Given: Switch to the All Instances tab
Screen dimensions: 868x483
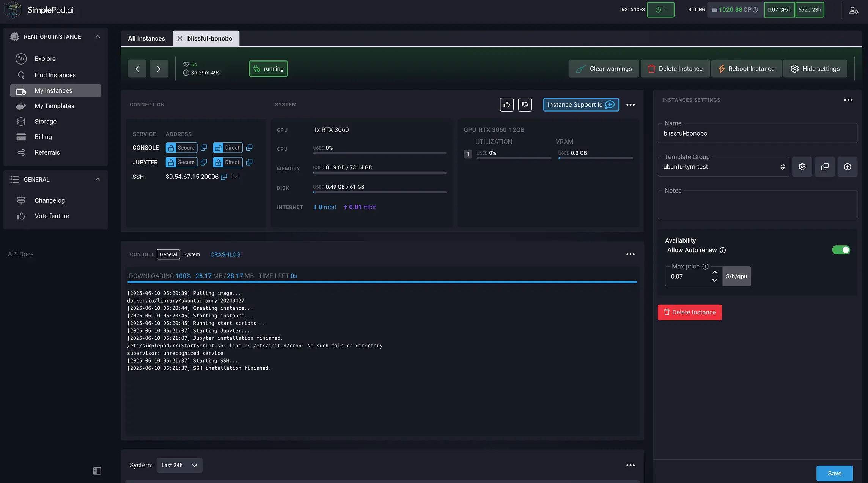Looking at the screenshot, I should point(146,38).
